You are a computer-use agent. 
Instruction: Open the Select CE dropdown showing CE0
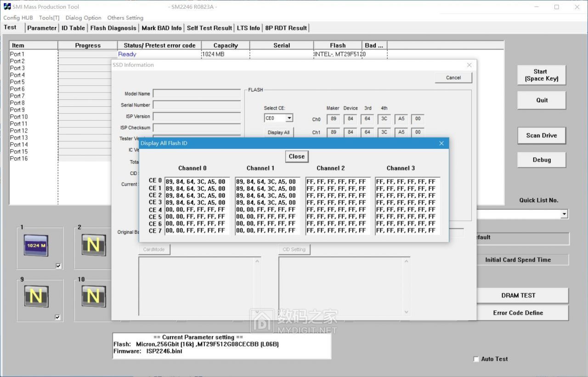278,118
